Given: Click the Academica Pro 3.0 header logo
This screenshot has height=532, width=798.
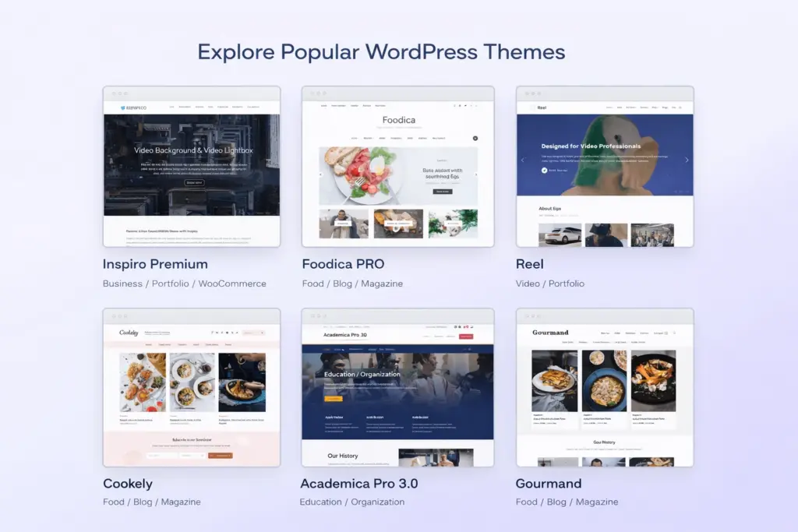Looking at the screenshot, I should pos(344,336).
